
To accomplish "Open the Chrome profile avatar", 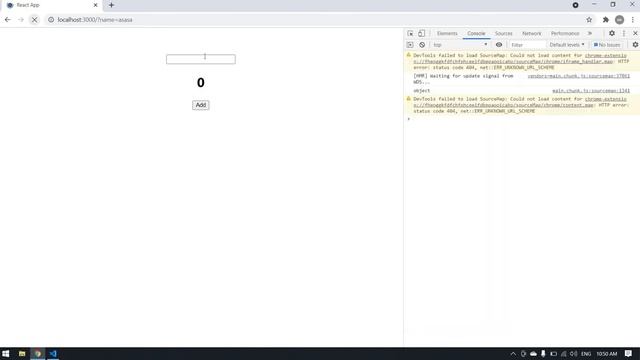I will [x=620, y=20].
